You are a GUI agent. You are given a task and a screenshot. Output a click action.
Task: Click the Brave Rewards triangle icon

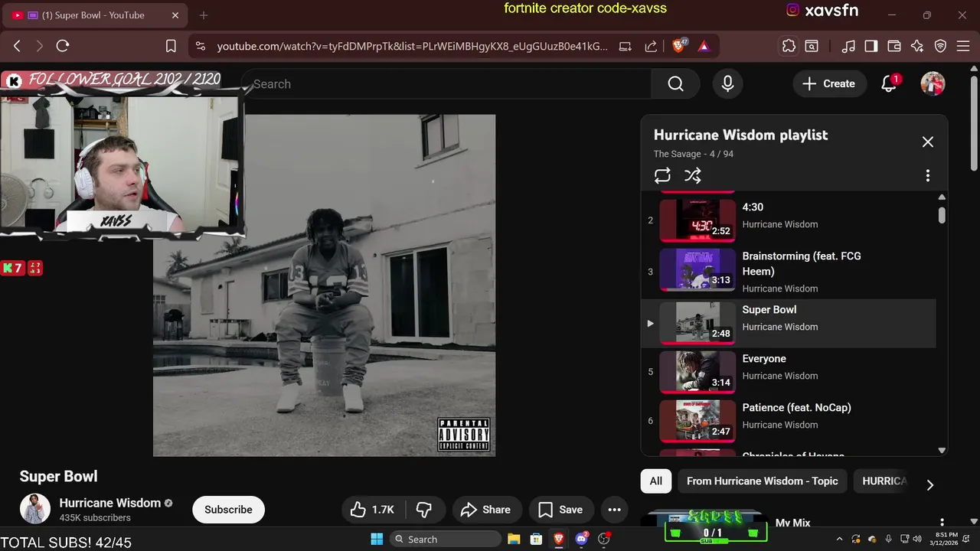pyautogui.click(x=704, y=46)
